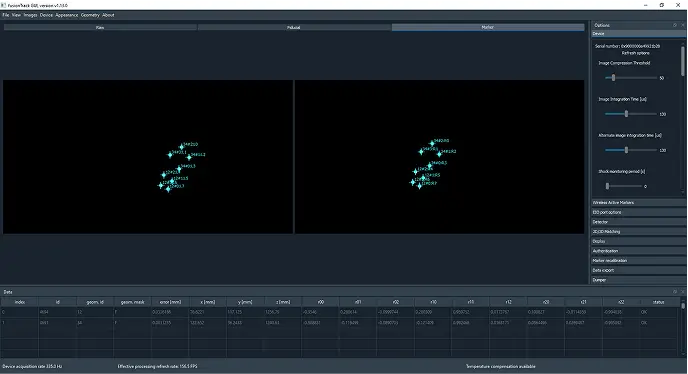Click the index column header
The image size is (688, 374).
click(x=20, y=302)
